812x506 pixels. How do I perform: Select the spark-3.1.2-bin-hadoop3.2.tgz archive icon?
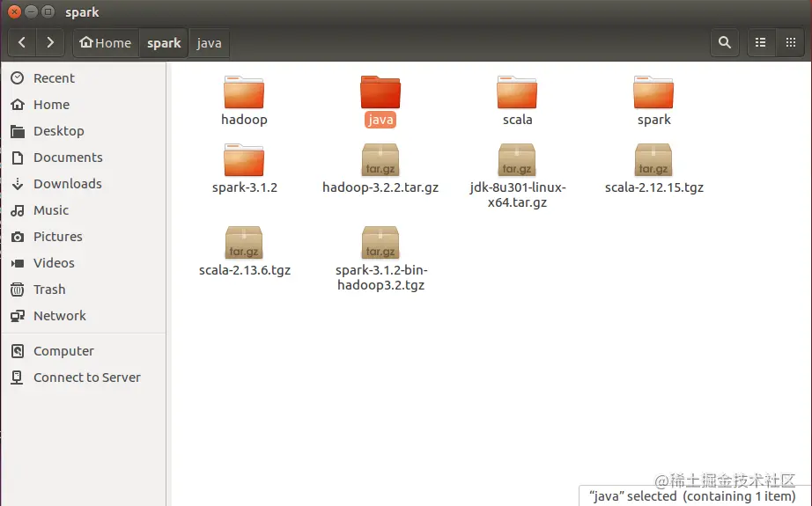click(380, 243)
